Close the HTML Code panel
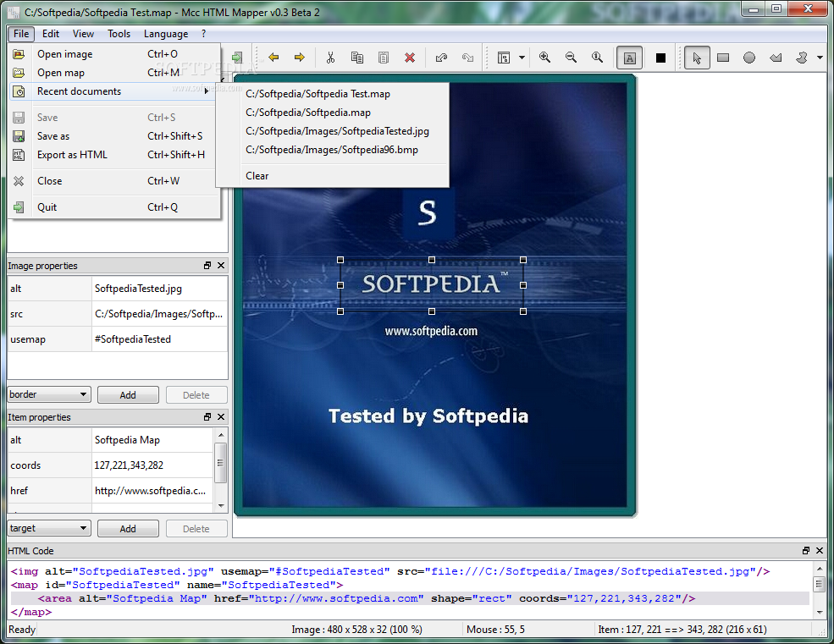Screen dimensions: 834x644 coord(819,551)
